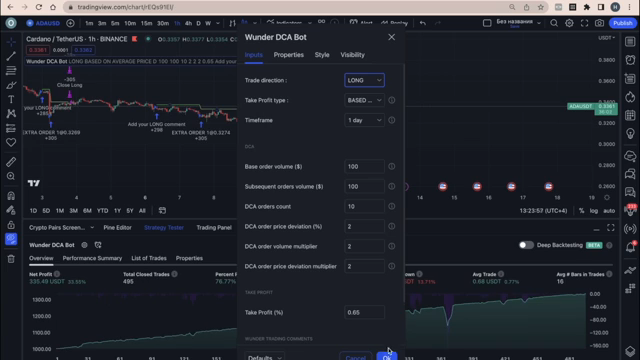Open the Trading Panel tab

(x=214, y=228)
